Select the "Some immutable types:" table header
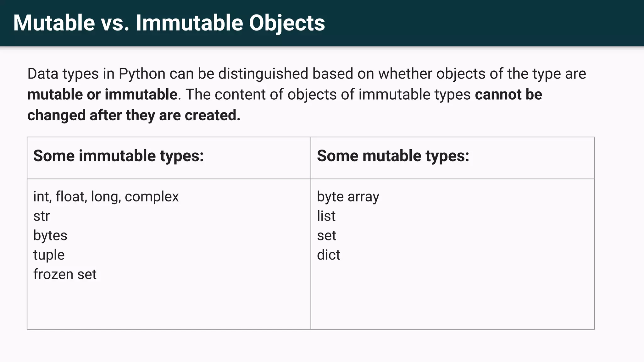Viewport: 644px width, 362px height. pyautogui.click(x=118, y=156)
